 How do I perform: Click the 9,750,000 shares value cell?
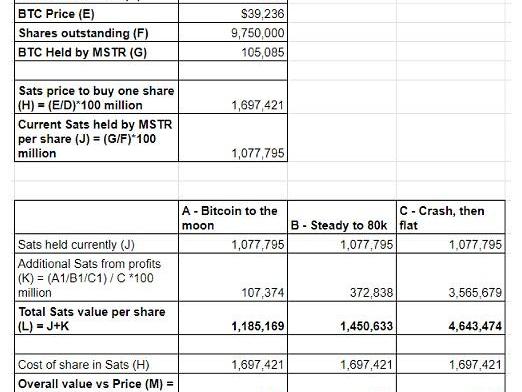click(x=233, y=32)
